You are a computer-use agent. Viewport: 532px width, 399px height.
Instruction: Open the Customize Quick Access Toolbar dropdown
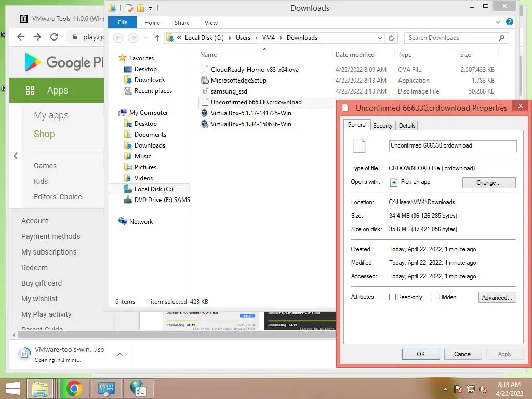pyautogui.click(x=150, y=9)
